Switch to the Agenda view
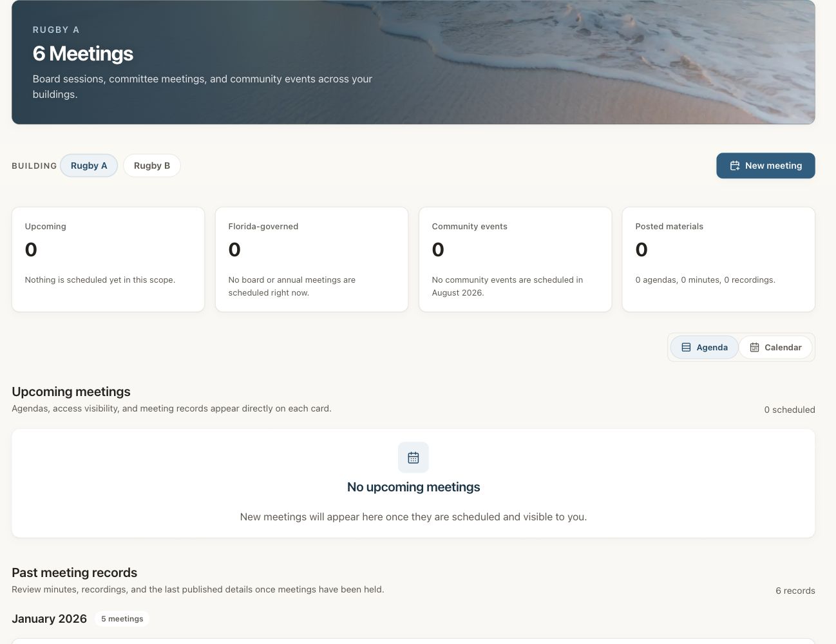The image size is (836, 644). point(705,347)
